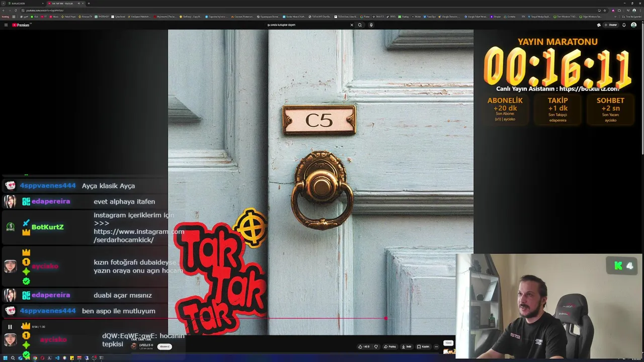
Task: Open Visual Studio Code from the taskbar
Action: 57,358
